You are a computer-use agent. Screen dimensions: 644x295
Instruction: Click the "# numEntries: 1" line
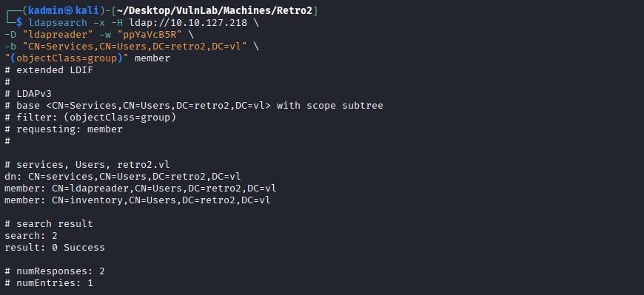[49, 283]
